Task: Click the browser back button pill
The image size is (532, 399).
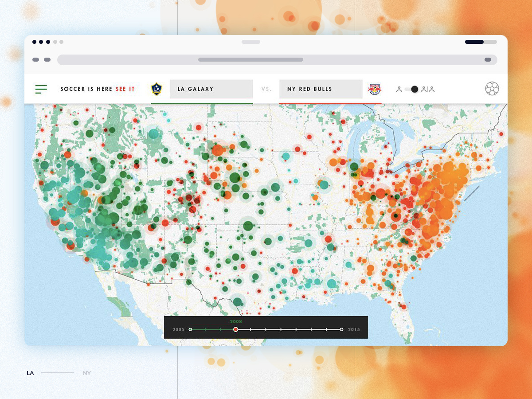Action: (35, 60)
